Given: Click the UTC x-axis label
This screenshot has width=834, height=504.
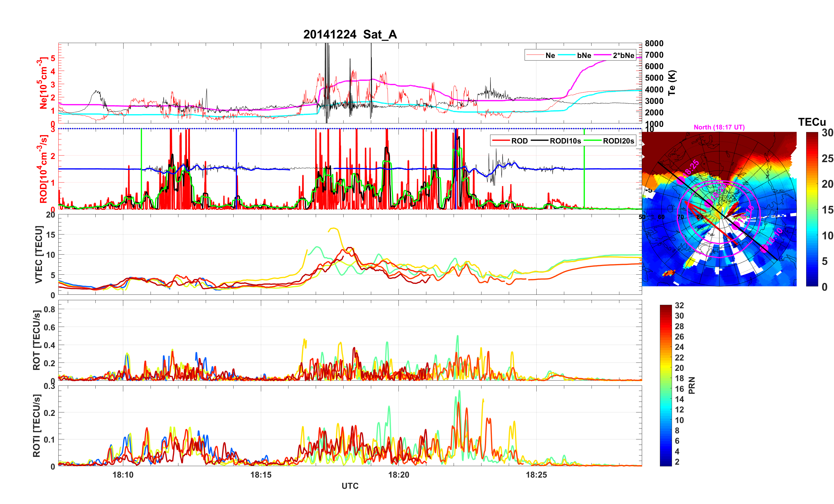Looking at the screenshot, I should pyautogui.click(x=350, y=486).
